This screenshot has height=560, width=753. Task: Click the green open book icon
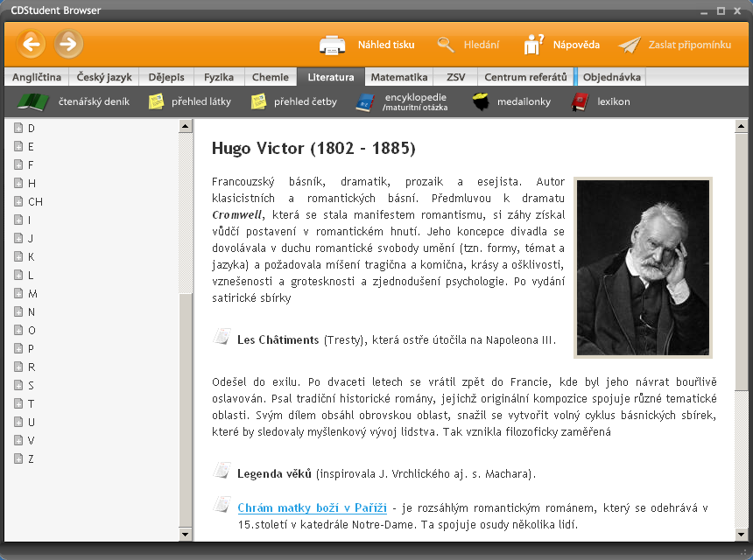click(33, 101)
